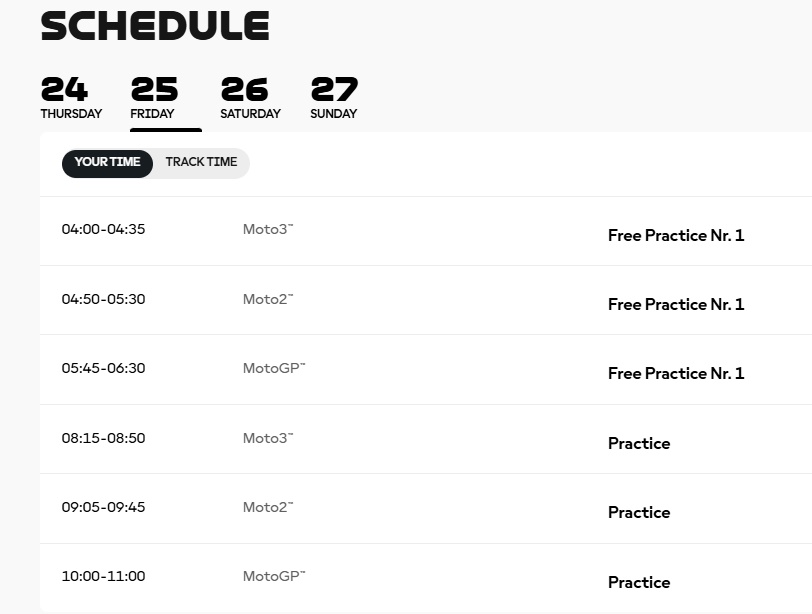The width and height of the screenshot is (812, 614).
Task: Switch to the 26 Saturday tab
Action: 250,99
